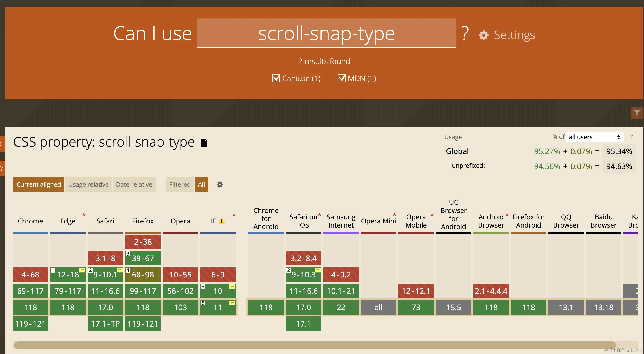Click the Baidu Browser column header
The image size is (644, 354).
click(x=604, y=221)
